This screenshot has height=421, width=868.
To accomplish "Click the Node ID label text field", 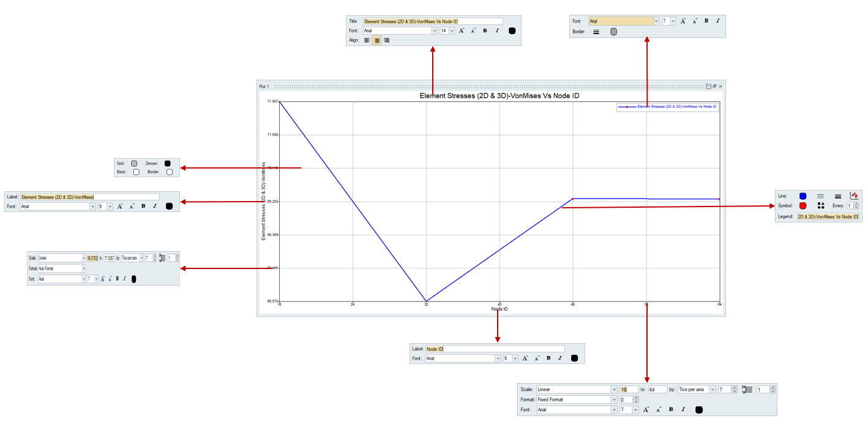I will click(495, 349).
